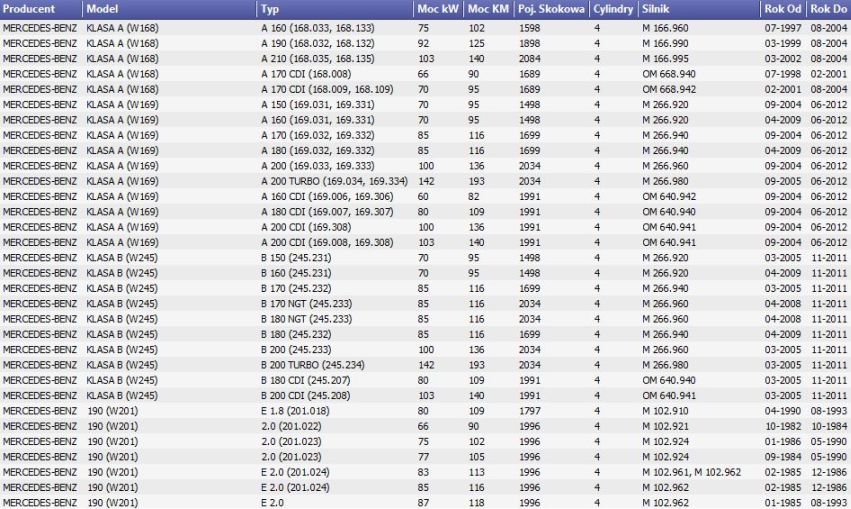
Task: Click Rok Do date 10-1984
Action: (829, 426)
